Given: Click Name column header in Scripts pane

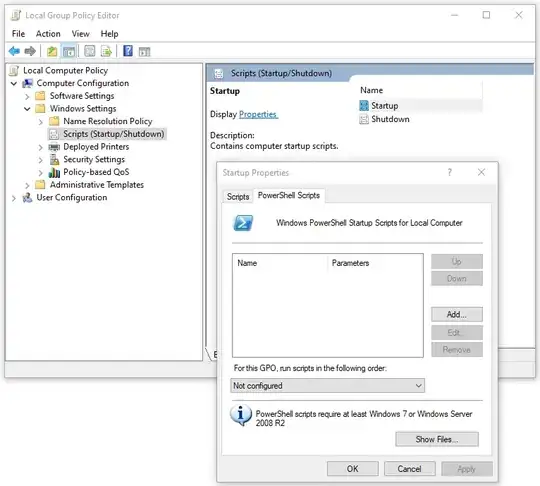Looking at the screenshot, I should [371, 90].
